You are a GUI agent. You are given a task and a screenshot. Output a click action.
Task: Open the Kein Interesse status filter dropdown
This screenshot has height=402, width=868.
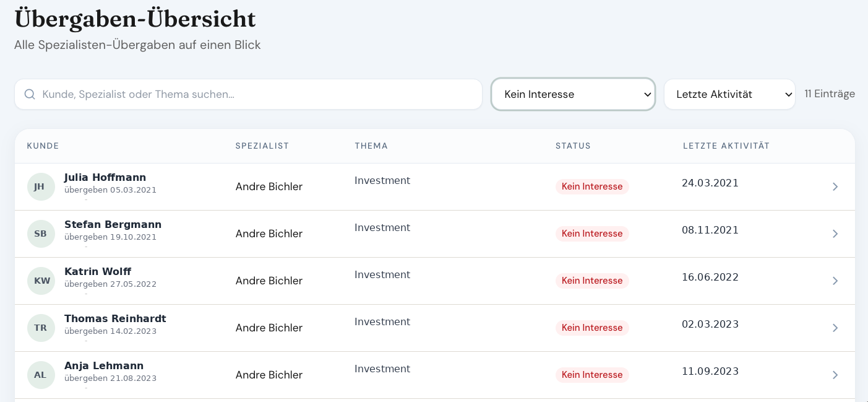tap(573, 94)
